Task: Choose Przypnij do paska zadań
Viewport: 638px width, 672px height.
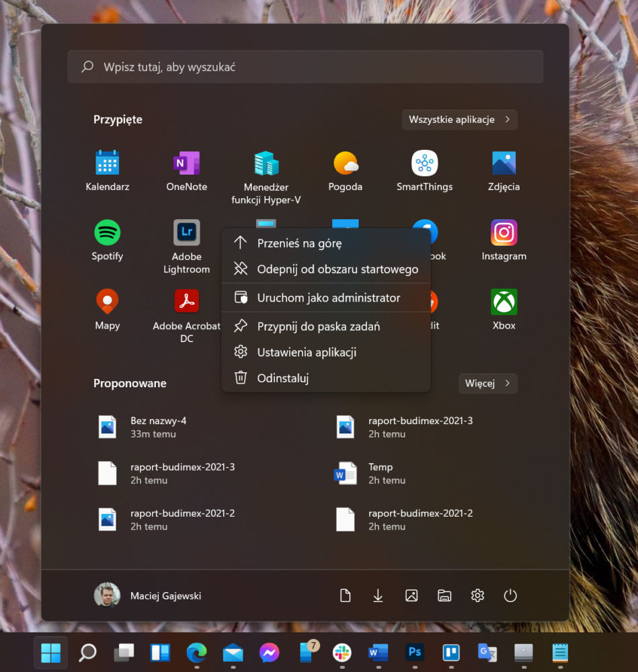Action: tap(326, 327)
